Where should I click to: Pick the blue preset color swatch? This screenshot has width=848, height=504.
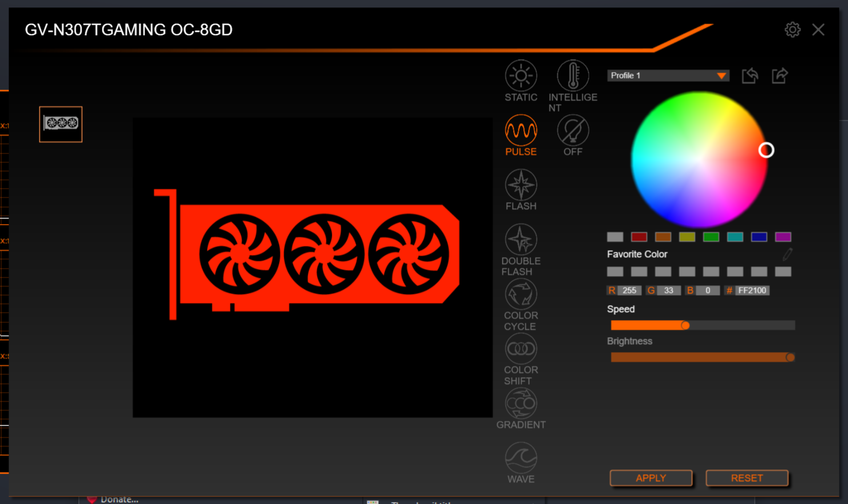coord(759,237)
